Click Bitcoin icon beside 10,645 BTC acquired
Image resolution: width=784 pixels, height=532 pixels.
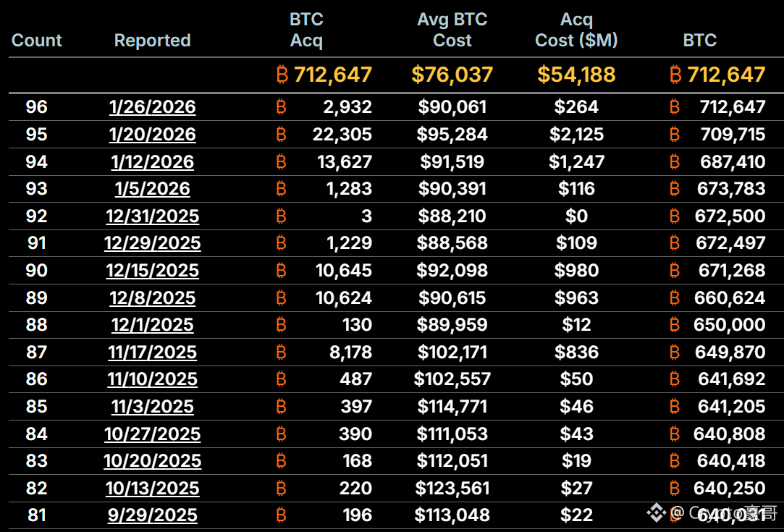pyautogui.click(x=282, y=271)
